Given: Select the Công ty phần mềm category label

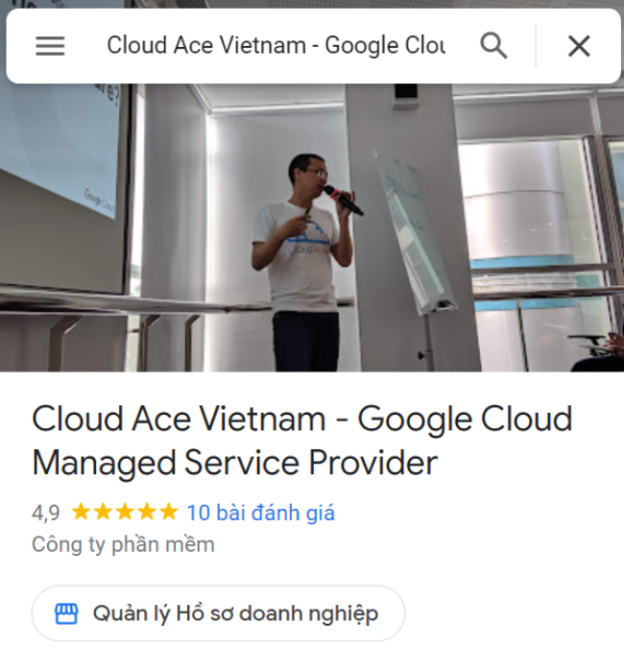Looking at the screenshot, I should pyautogui.click(x=123, y=544).
